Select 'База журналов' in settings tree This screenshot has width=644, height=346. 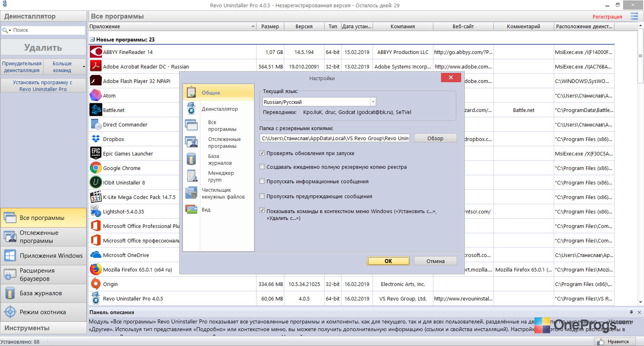tap(220, 160)
